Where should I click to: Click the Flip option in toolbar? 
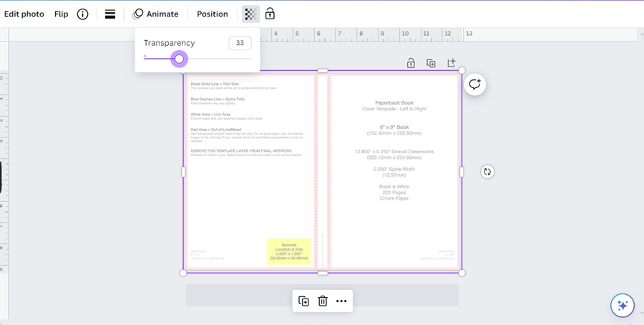pyautogui.click(x=62, y=14)
